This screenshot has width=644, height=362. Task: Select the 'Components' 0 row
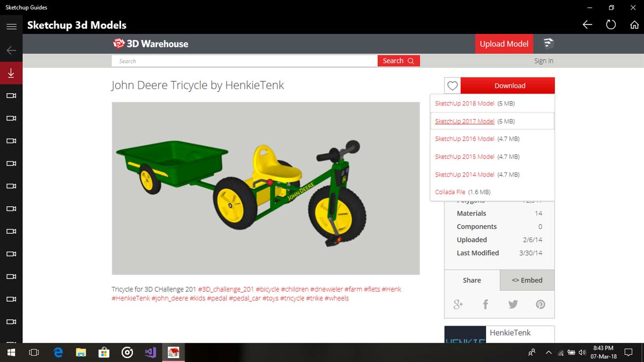coord(500,227)
